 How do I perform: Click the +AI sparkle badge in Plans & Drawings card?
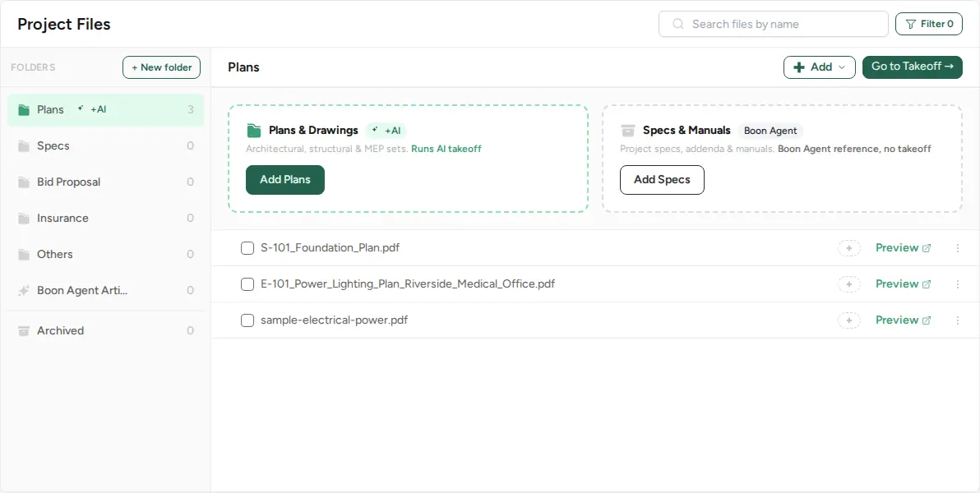[386, 131]
